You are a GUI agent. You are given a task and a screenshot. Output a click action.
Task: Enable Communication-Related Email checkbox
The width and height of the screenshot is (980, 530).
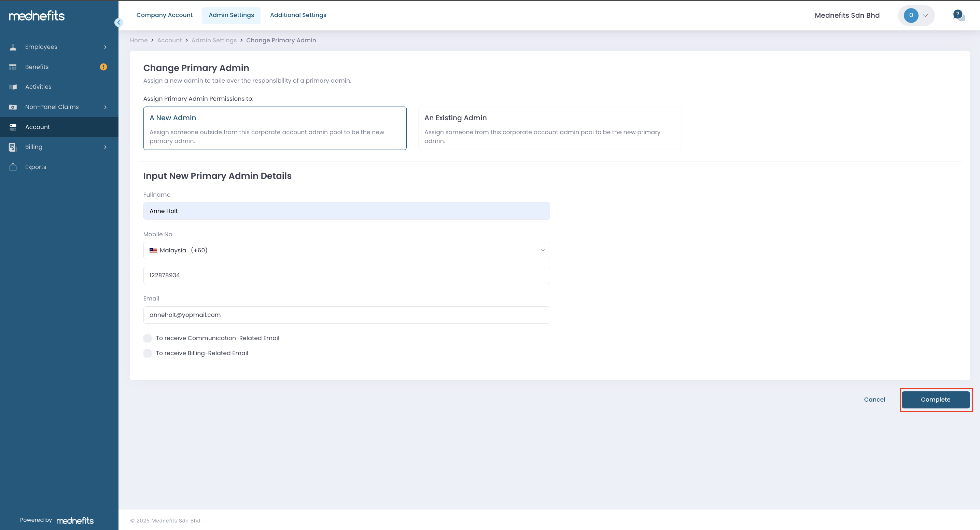pos(148,338)
